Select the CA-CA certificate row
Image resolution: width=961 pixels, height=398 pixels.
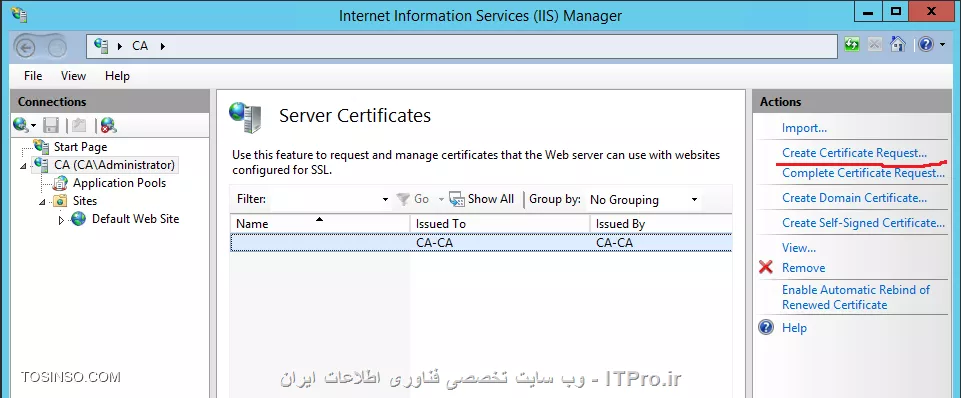click(481, 242)
